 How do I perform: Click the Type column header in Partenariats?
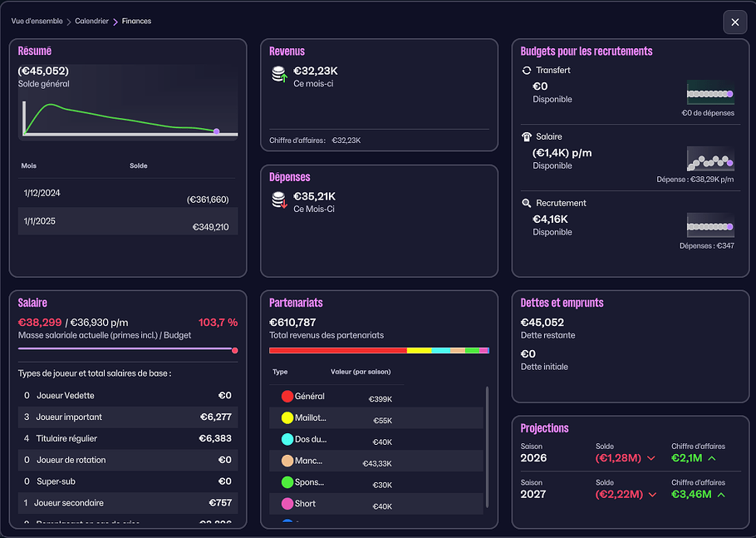(x=280, y=372)
